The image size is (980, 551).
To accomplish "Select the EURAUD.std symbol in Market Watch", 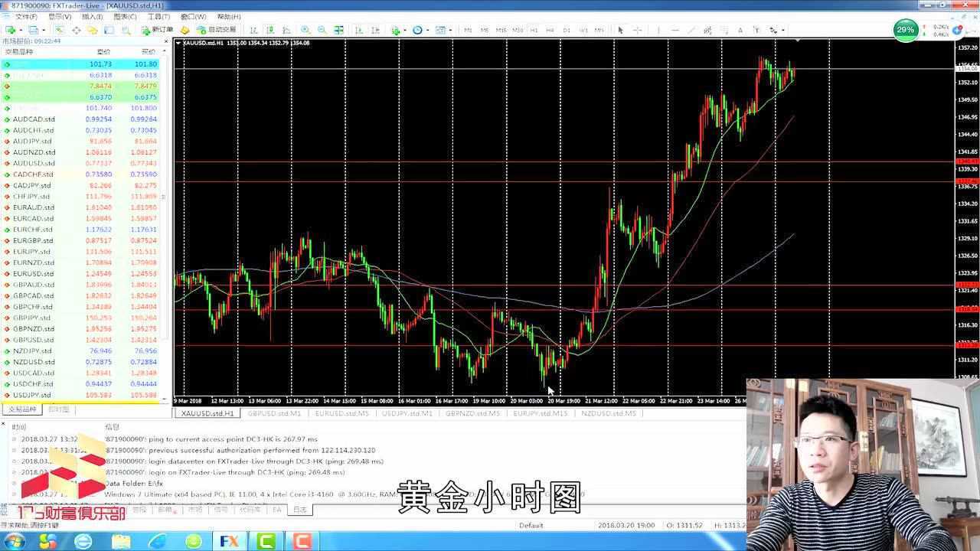I will click(x=34, y=207).
